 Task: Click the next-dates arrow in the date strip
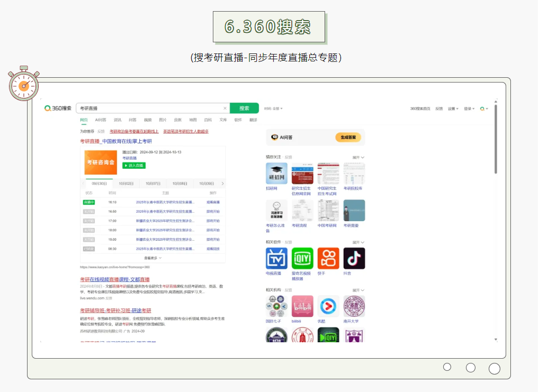(223, 184)
